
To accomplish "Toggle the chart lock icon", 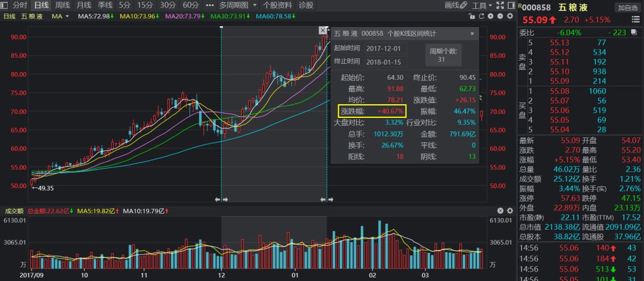I will point(473,16).
